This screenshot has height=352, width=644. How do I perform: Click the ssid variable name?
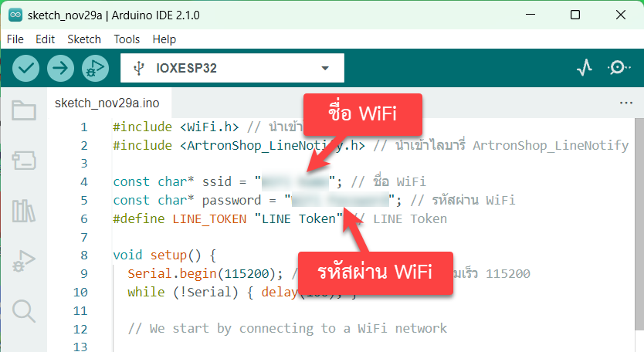[216, 182]
